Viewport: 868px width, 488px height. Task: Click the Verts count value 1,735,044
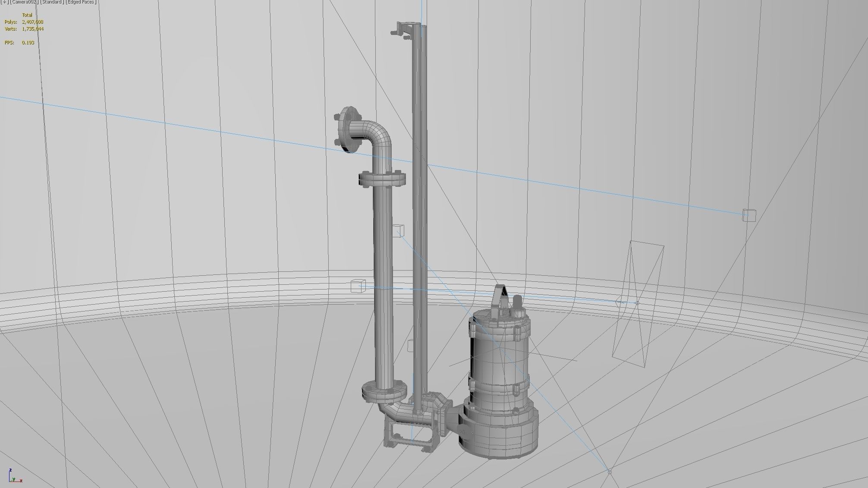pyautogui.click(x=33, y=29)
